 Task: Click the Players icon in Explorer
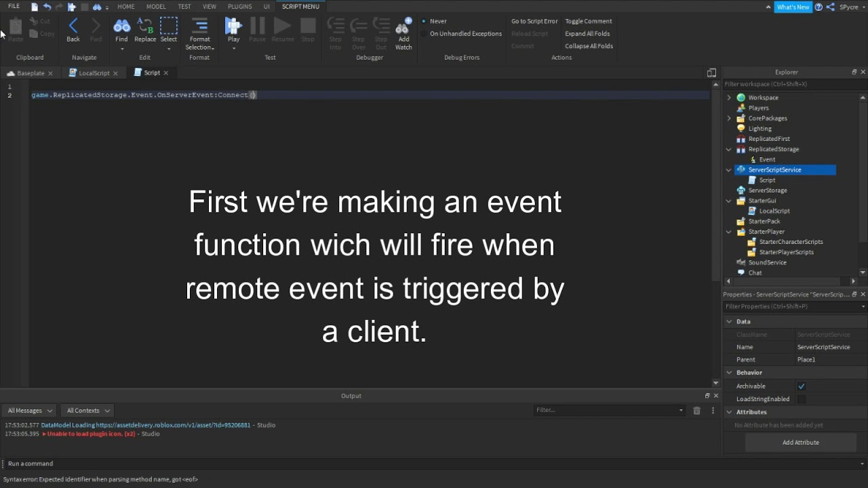(741, 108)
